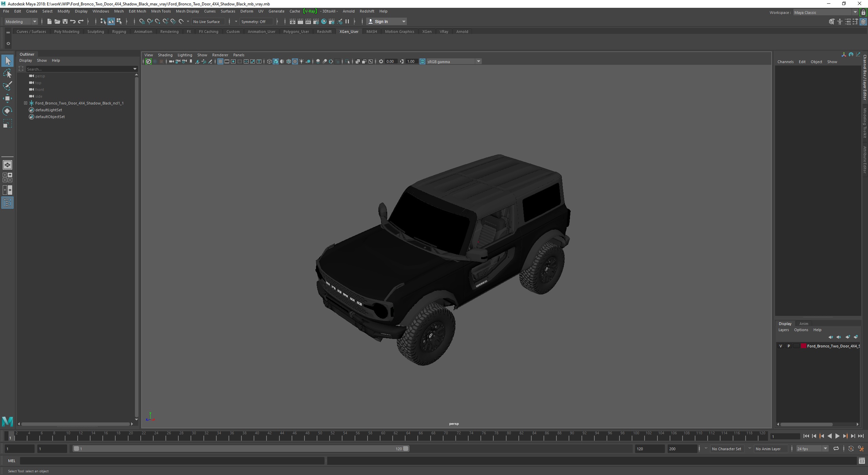Image resolution: width=868 pixels, height=475 pixels.
Task: Open the Script Editor icon
Action: pyautogui.click(x=862, y=461)
